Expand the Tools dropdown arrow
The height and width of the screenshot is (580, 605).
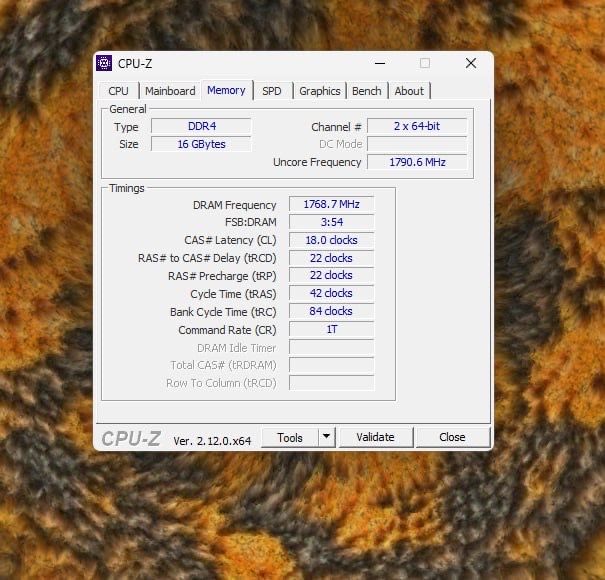(326, 437)
